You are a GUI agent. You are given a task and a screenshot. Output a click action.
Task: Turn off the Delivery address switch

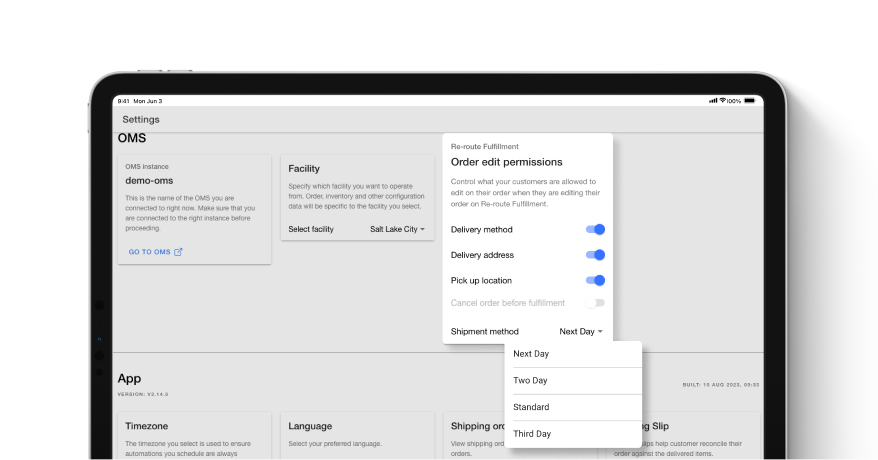click(595, 255)
